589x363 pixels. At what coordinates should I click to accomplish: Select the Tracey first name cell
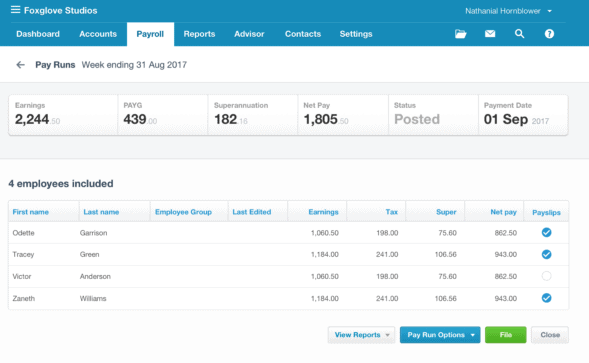click(23, 254)
